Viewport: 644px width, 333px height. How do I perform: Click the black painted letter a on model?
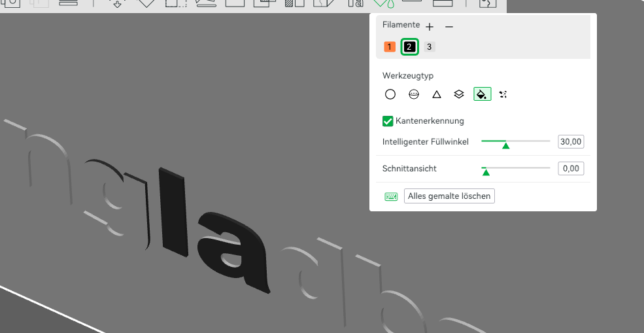click(234, 252)
